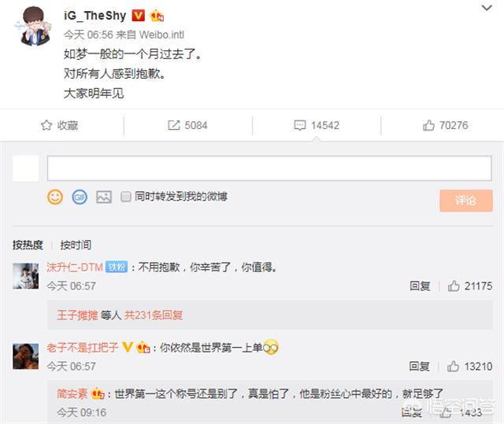Like the post with 70276 likes
This screenshot has width=504, height=424.
coord(445,125)
